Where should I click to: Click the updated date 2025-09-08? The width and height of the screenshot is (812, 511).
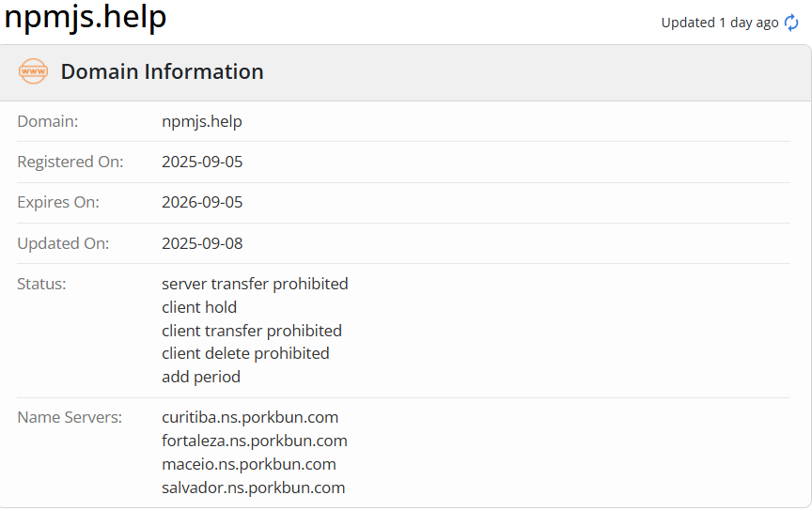tap(202, 243)
